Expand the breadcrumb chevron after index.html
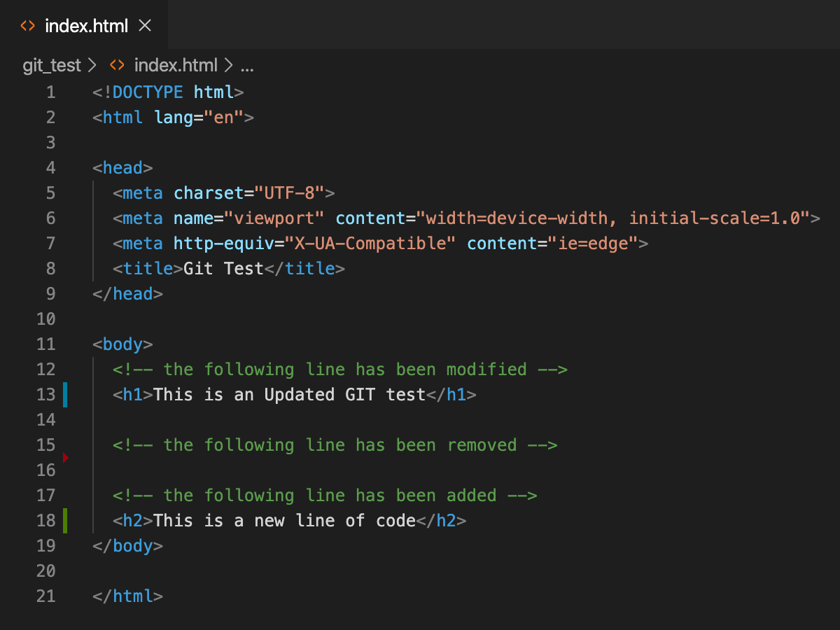This screenshot has width=840, height=630. pyautogui.click(x=227, y=65)
